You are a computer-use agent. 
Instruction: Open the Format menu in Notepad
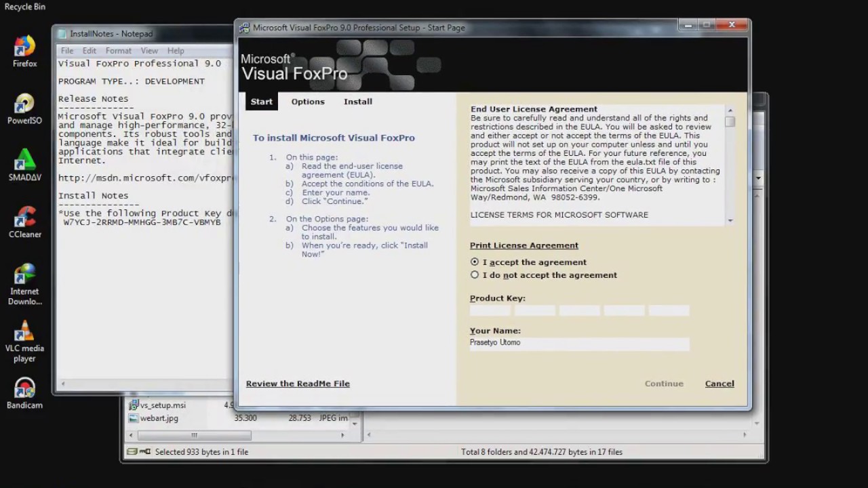(x=118, y=51)
